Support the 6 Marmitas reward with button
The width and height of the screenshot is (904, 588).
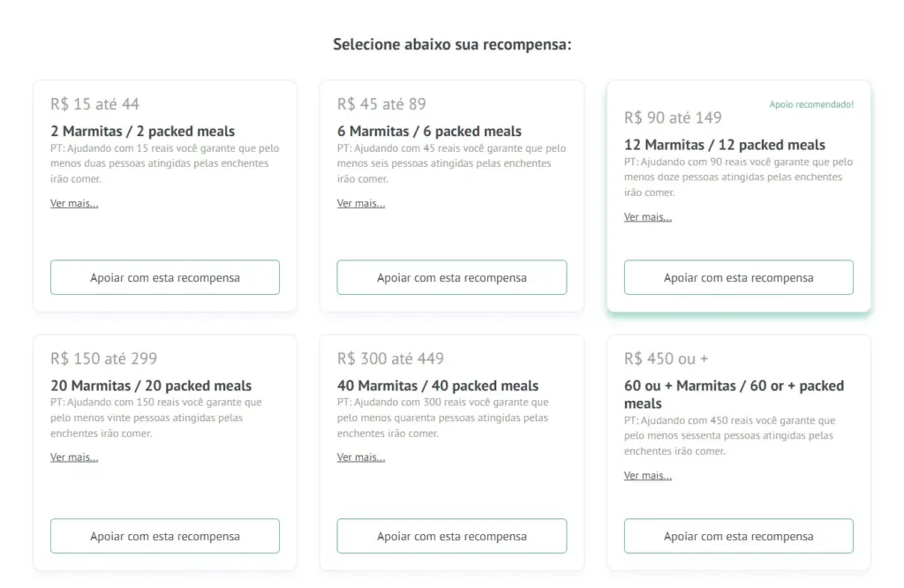451,277
